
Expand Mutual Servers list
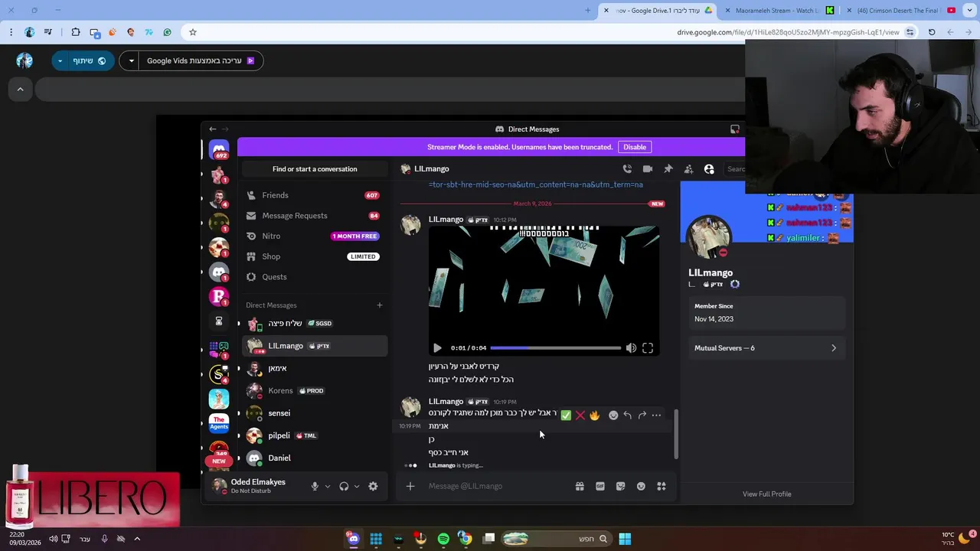coord(766,348)
